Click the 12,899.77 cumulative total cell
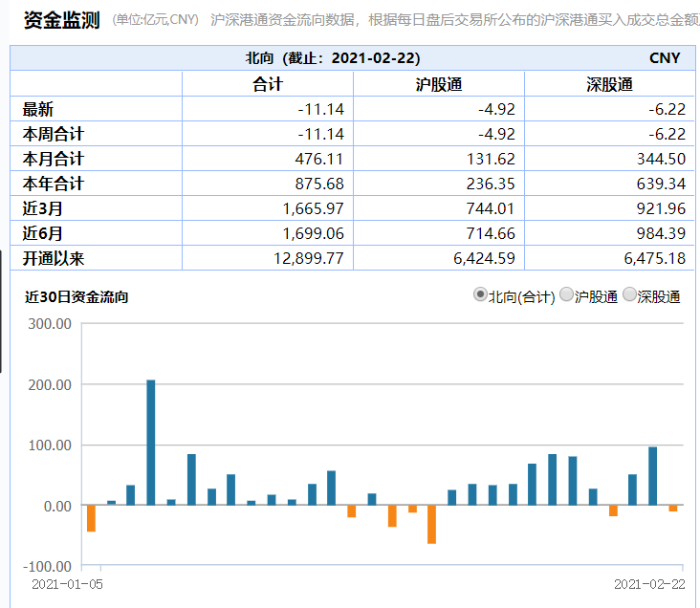This screenshot has height=608, width=700. click(x=268, y=258)
